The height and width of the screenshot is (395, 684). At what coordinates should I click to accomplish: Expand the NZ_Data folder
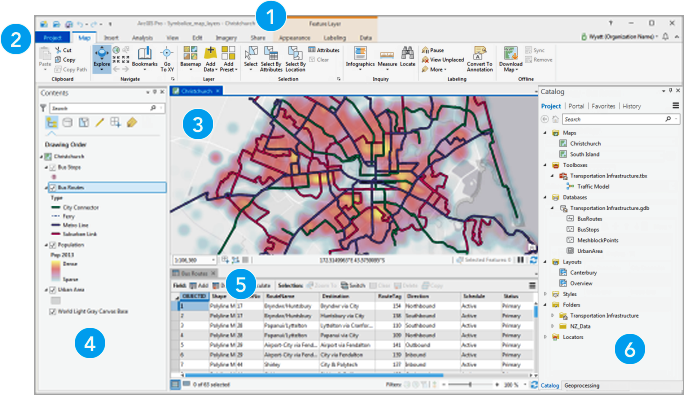(552, 326)
